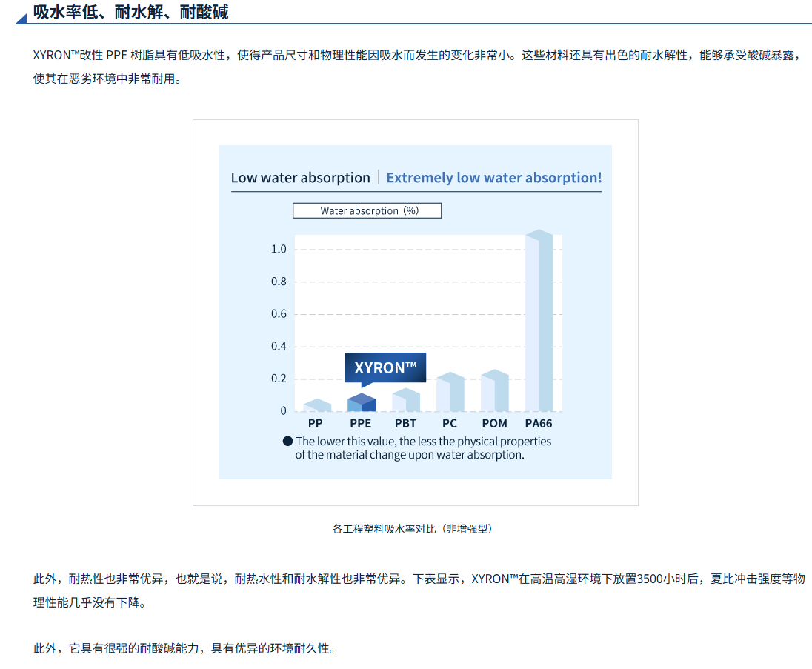The width and height of the screenshot is (812, 669).
Task: Click the "Low water absorption" chart title
Action: tap(300, 178)
